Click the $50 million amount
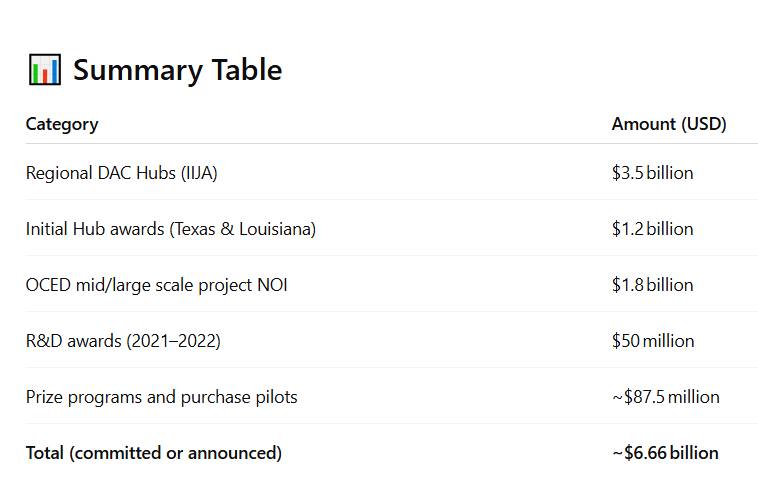The image size is (758, 482). point(652,341)
